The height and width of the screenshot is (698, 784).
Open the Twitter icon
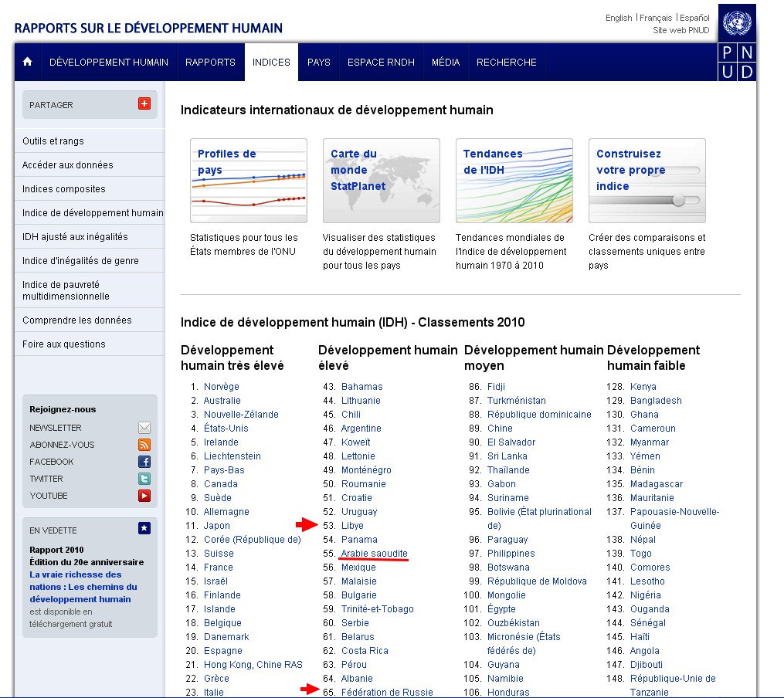tap(144, 479)
